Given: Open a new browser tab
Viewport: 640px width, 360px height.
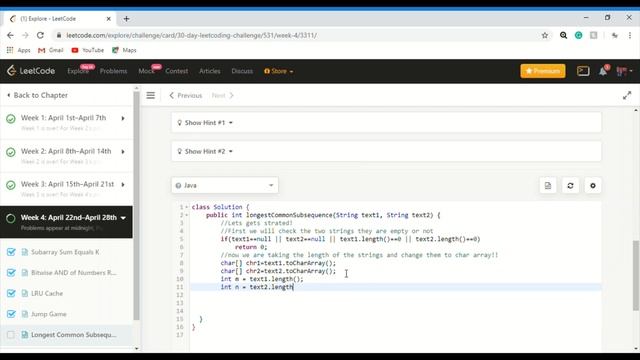Looking at the screenshot, I should (x=126, y=19).
